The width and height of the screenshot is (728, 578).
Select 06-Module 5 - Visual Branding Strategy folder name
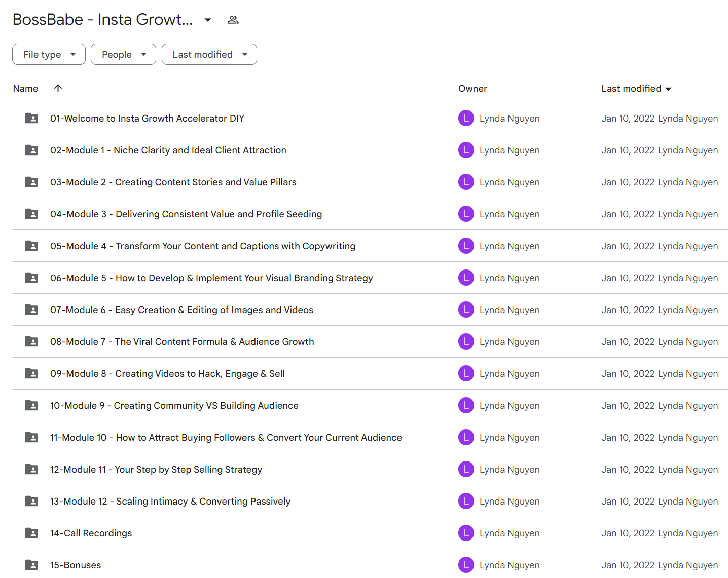tap(211, 278)
